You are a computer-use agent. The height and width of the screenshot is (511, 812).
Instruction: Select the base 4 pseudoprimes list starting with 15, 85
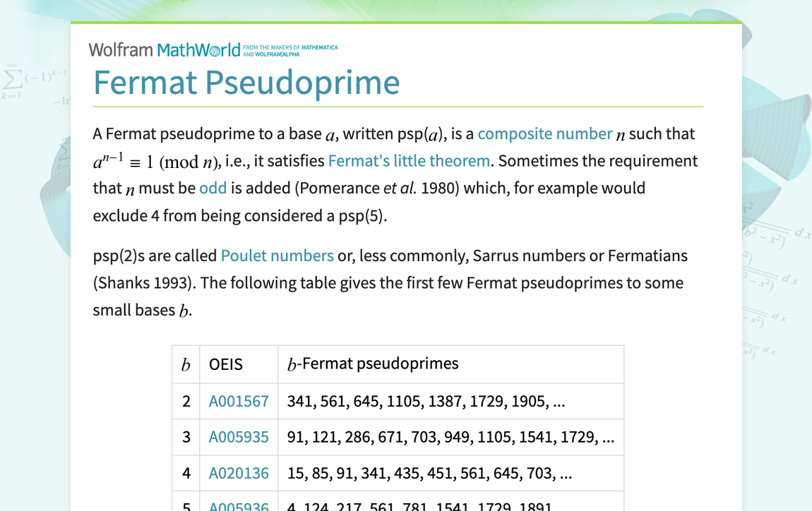point(429,474)
